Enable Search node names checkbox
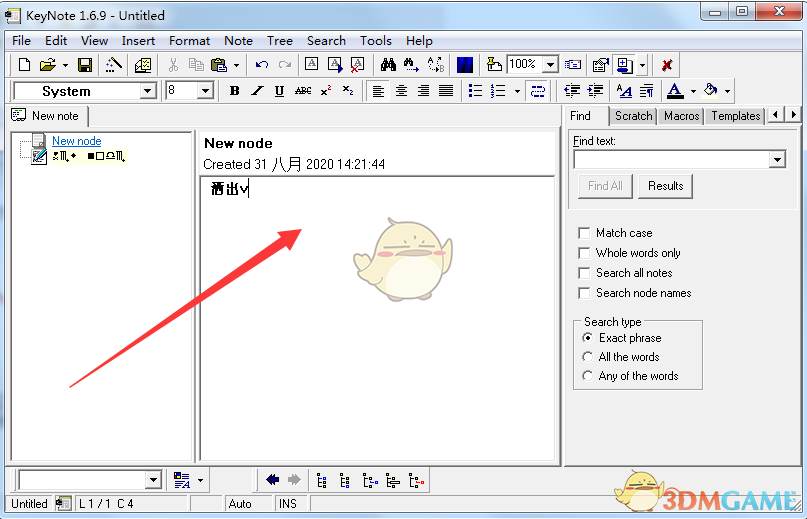This screenshot has width=807, height=519. [584, 293]
